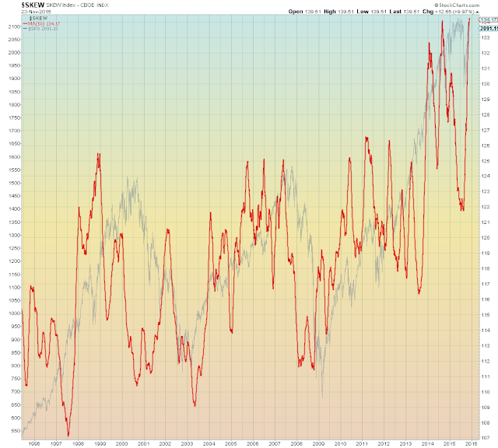Click the 1150 label on the SPX axis
This screenshot has height=448, width=498.
[x=14, y=275]
